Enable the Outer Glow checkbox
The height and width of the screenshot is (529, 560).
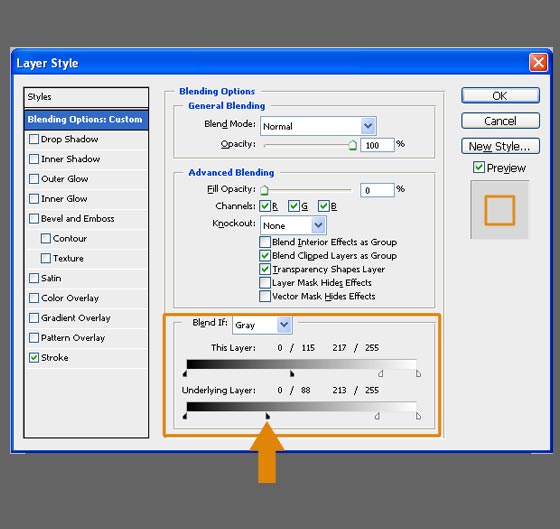[x=34, y=179]
